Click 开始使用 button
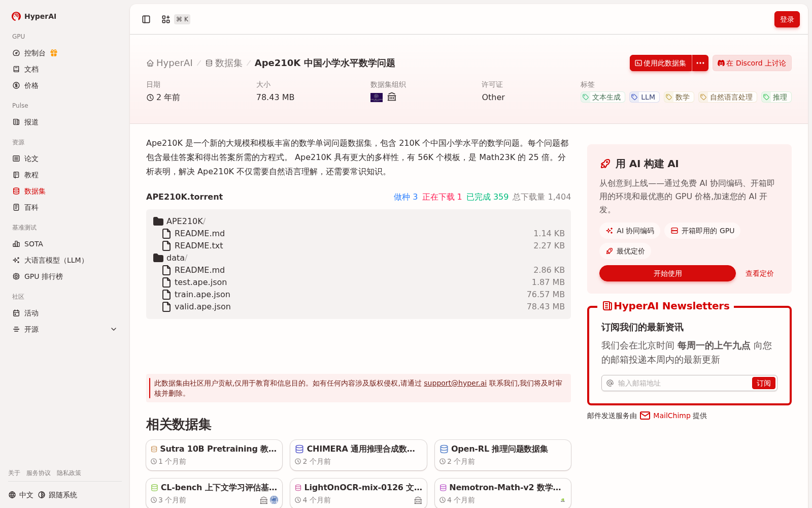 [x=667, y=273]
